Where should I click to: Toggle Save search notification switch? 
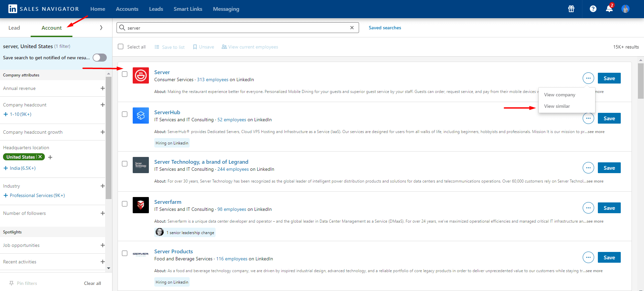click(x=100, y=58)
